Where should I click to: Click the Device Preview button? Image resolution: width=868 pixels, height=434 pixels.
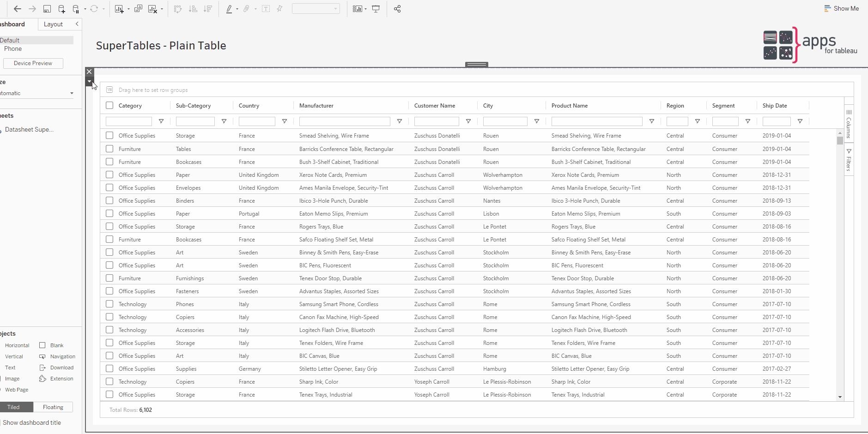pos(33,63)
